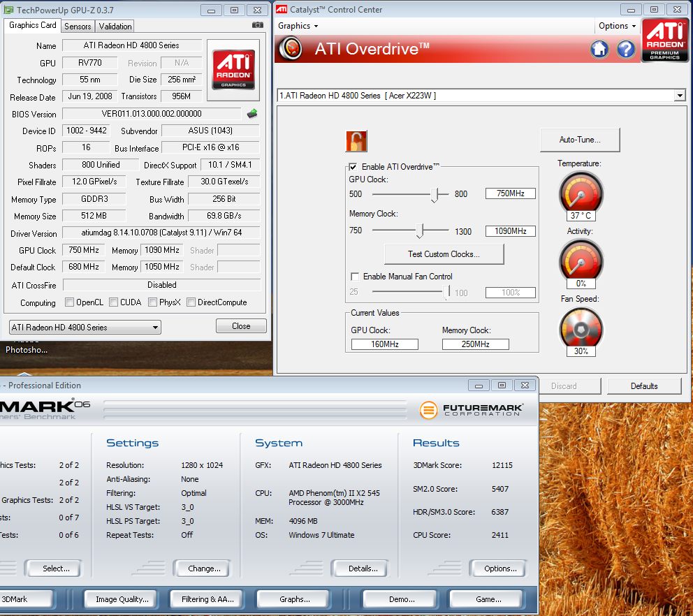Open the GPU-Z graphics card selector dropdown
Screen dimensions: 693x616
85,328
